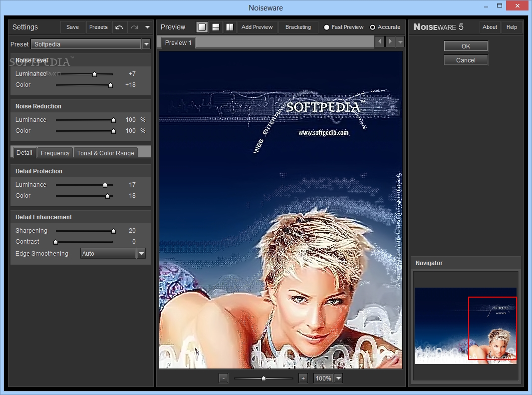Click Noise Level Luminance value +7
This screenshot has height=395, width=532.
tap(132, 74)
